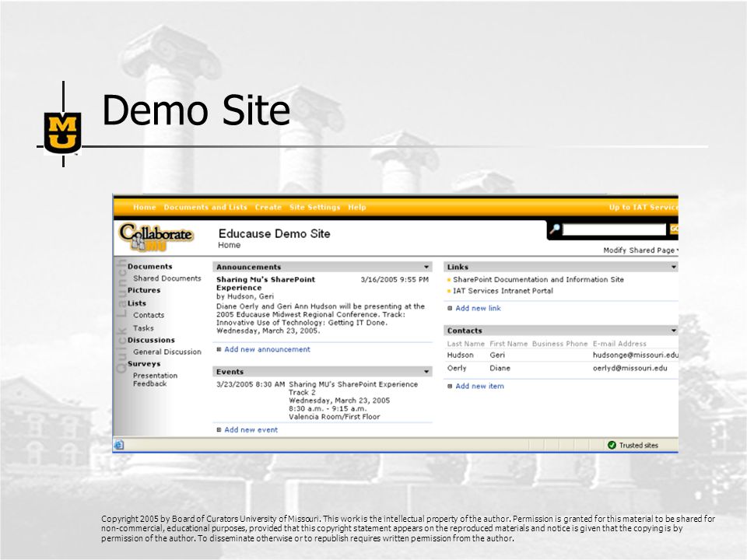
Task: Open Surveys in Quick Launch
Action: [144, 364]
